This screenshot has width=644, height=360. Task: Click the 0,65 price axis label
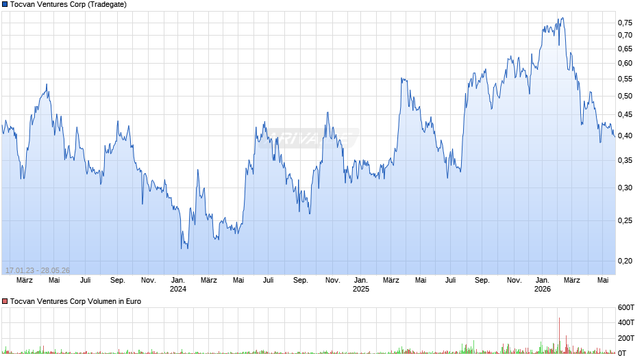pos(625,49)
